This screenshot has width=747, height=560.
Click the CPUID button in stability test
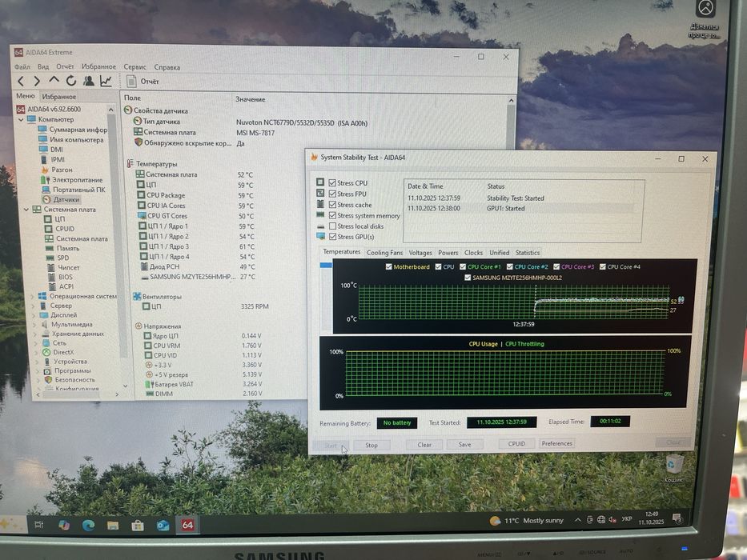[x=516, y=444]
